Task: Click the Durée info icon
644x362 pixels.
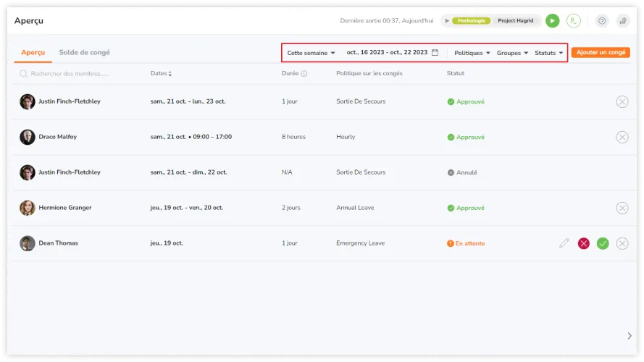Action: (x=304, y=74)
